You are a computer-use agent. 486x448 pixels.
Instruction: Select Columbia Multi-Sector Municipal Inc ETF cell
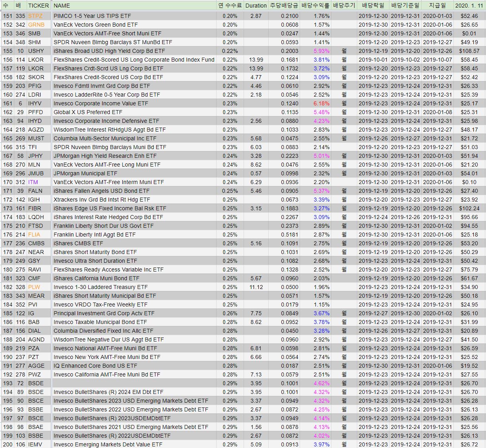click(134, 138)
